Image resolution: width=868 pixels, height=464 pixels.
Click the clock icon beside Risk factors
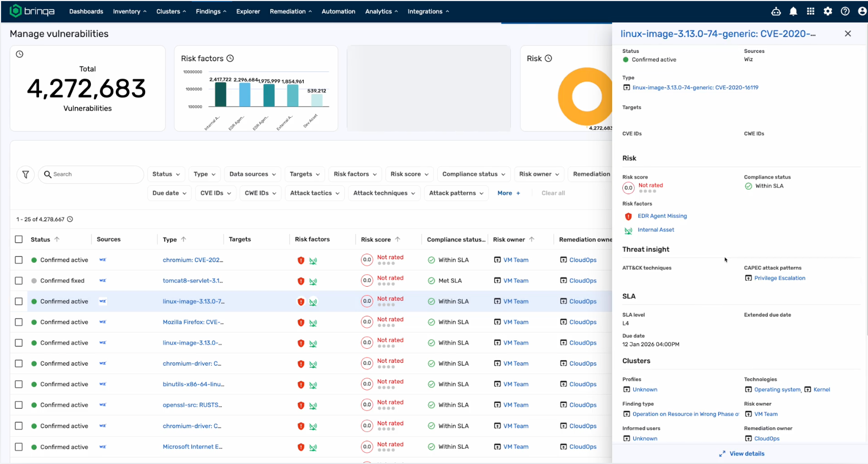pyautogui.click(x=230, y=58)
